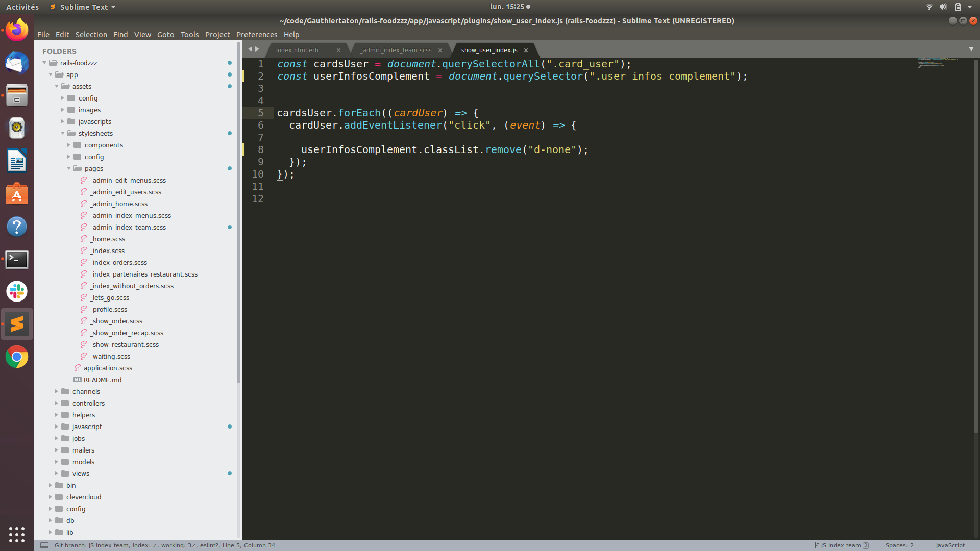Viewport: 980px width, 551px height.
Task: Open Rhythmbox music player in dock
Action: click(x=17, y=128)
